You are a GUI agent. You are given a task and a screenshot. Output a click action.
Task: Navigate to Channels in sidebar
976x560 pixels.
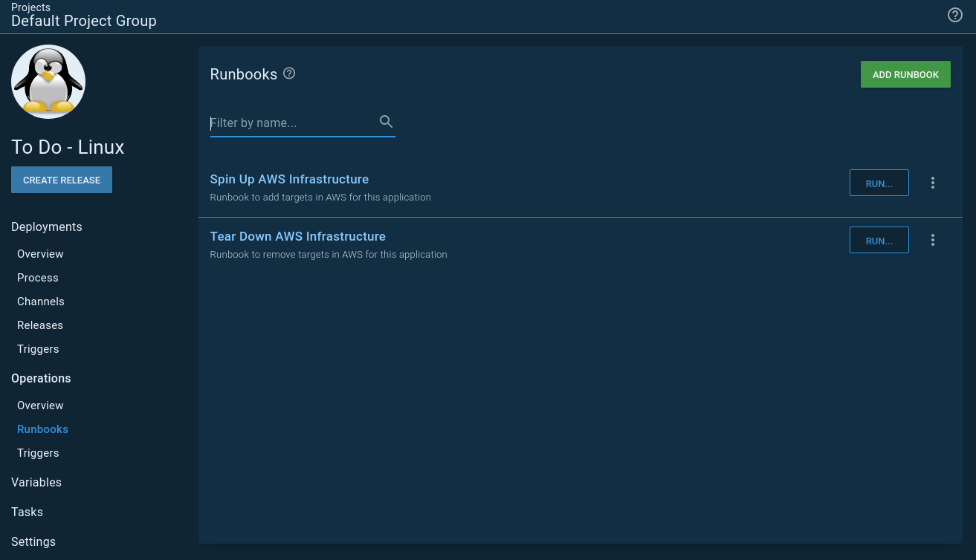pyautogui.click(x=41, y=302)
